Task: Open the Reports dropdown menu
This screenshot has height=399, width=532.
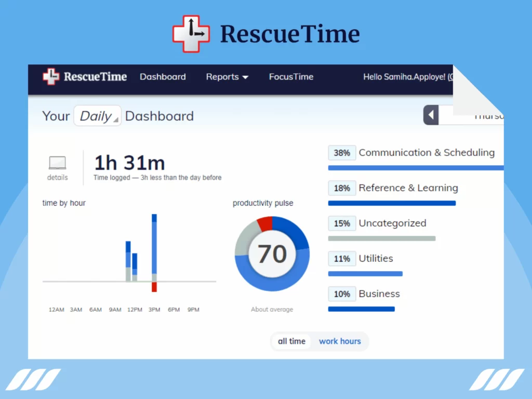Action: coord(227,76)
